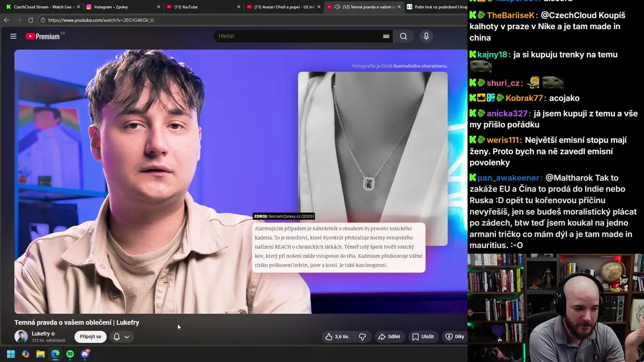Share the video via Sdílet button
The height and width of the screenshot is (362, 644).
click(x=389, y=337)
